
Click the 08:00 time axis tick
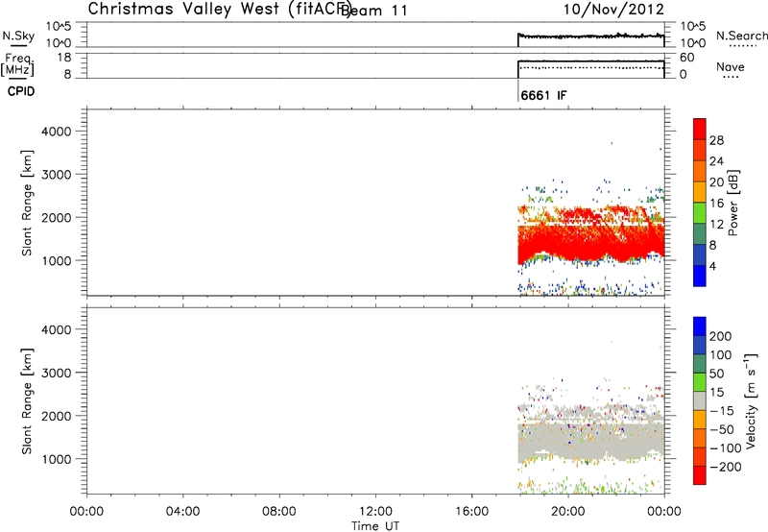279,512
